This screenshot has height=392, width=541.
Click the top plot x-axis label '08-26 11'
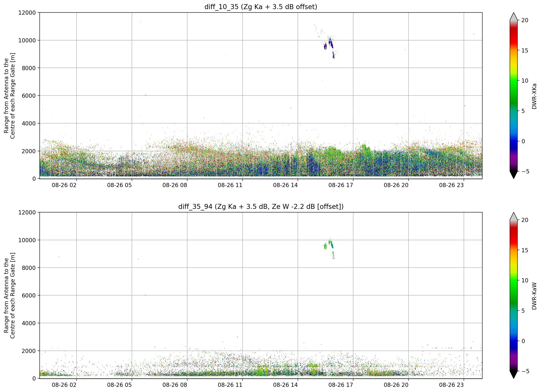230,185
